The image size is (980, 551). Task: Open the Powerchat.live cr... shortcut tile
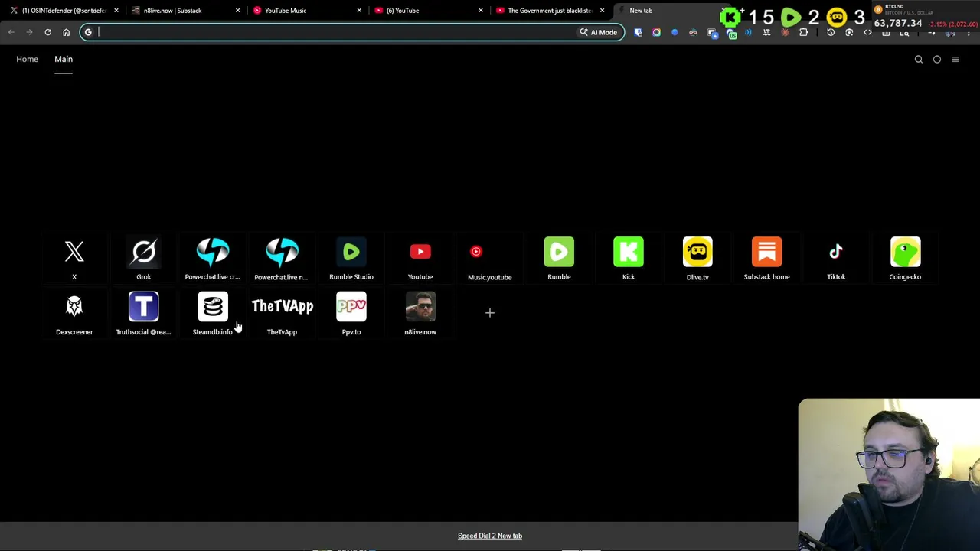[x=212, y=259]
